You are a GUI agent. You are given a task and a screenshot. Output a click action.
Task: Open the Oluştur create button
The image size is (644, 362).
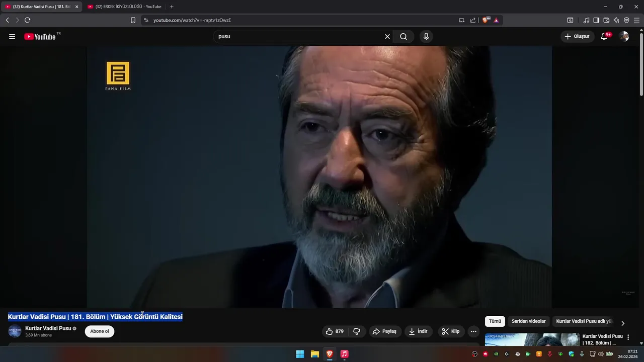tap(577, 37)
